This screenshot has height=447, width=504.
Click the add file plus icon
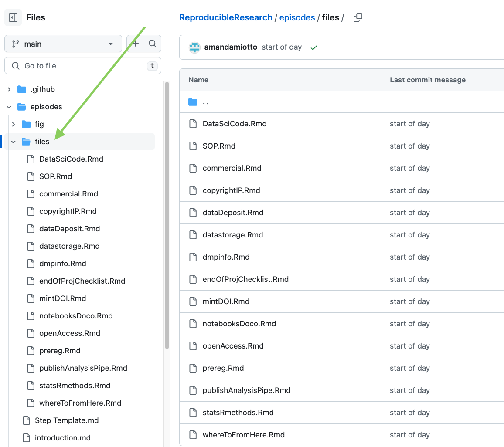(136, 44)
